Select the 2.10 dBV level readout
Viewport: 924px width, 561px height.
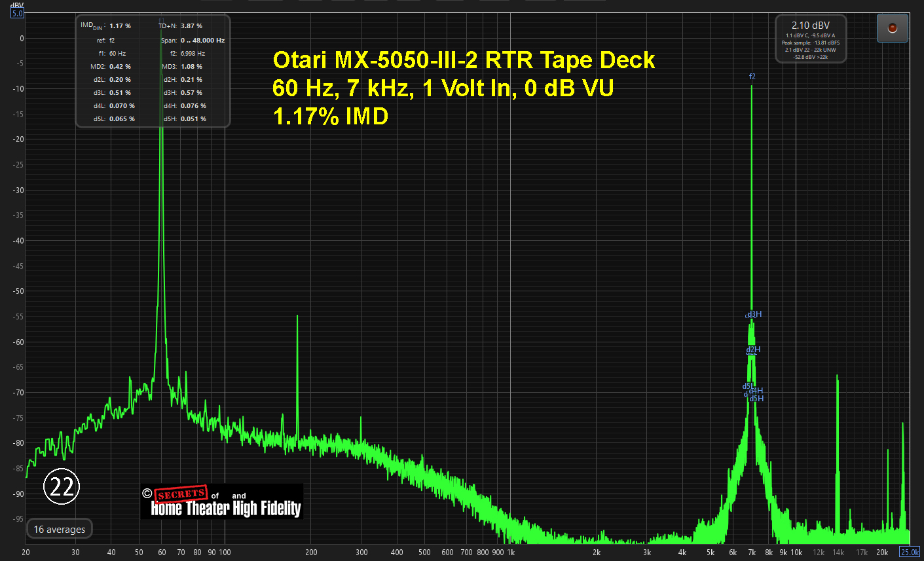click(x=811, y=26)
